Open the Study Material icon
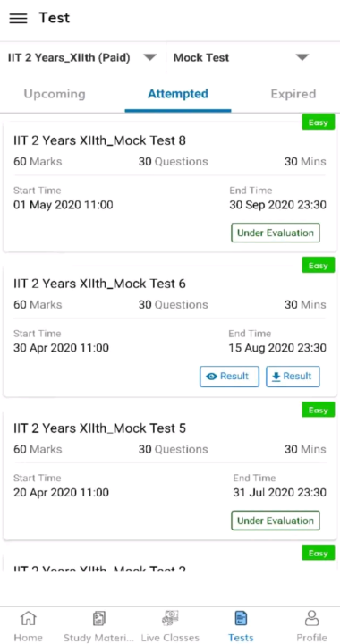The height and width of the screenshot is (644, 340). tap(99, 618)
